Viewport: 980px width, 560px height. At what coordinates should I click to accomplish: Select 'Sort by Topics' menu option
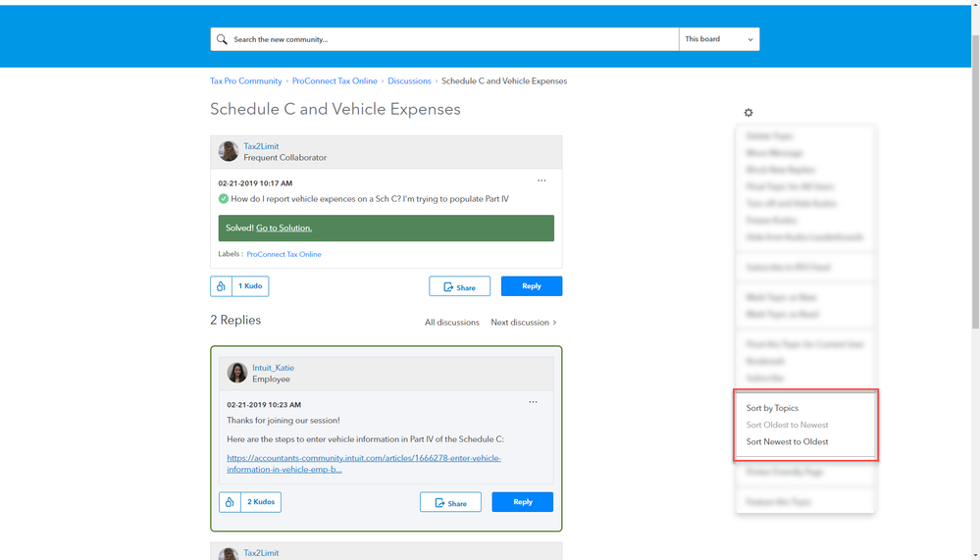point(772,408)
